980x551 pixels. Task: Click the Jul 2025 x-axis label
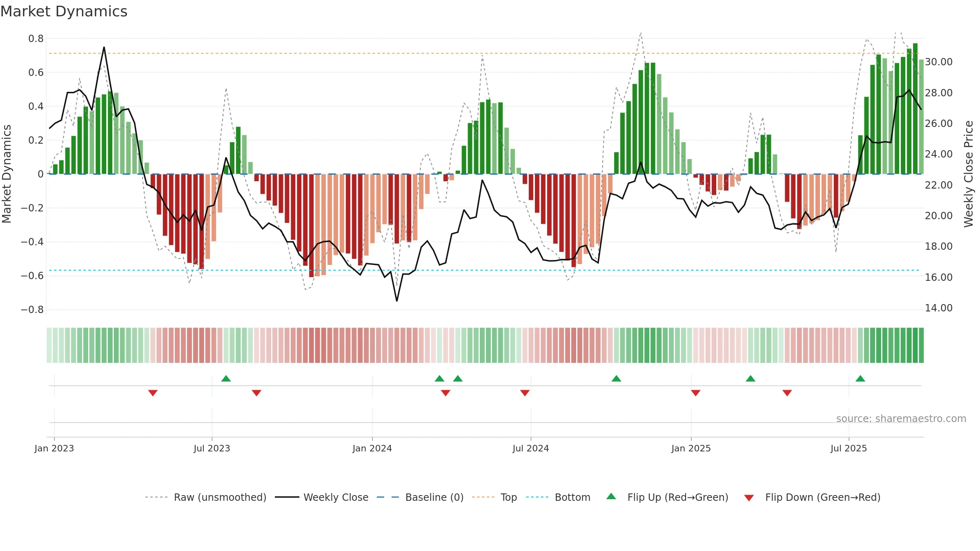[849, 448]
